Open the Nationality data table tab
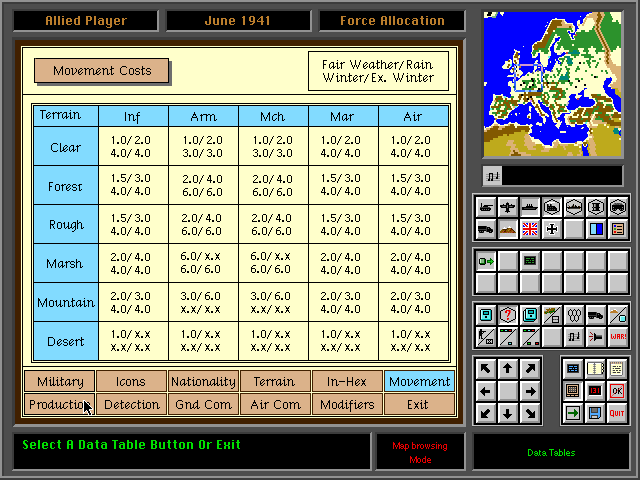640x480 pixels. pos(203,381)
